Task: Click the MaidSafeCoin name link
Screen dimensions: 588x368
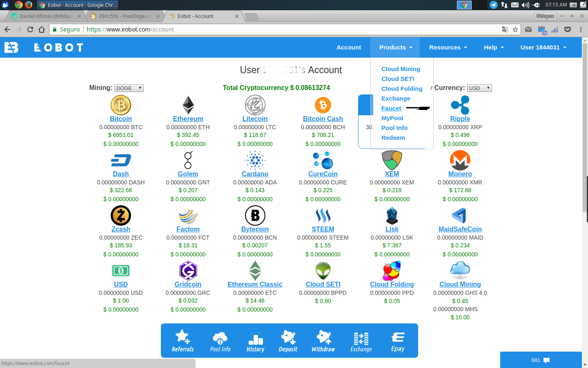Action: click(460, 229)
